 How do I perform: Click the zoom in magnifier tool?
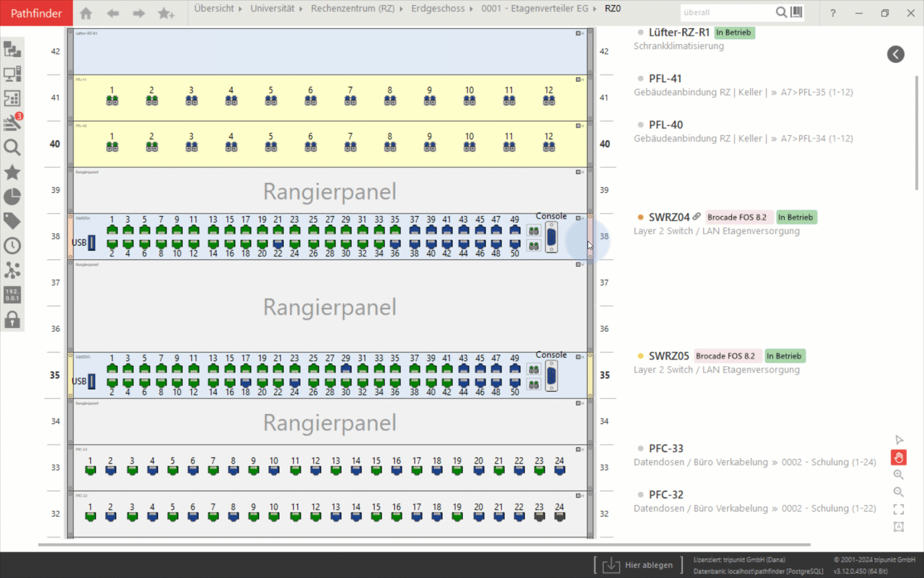pos(898,475)
